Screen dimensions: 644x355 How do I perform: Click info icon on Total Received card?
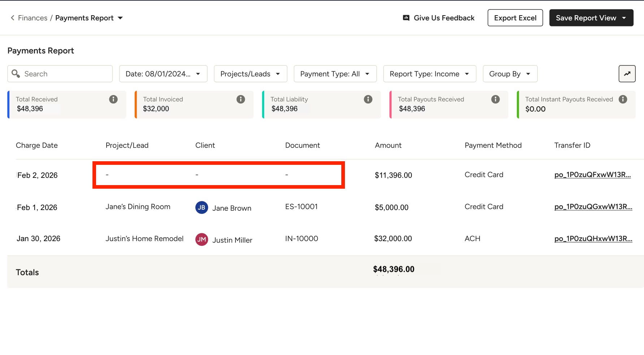point(113,99)
